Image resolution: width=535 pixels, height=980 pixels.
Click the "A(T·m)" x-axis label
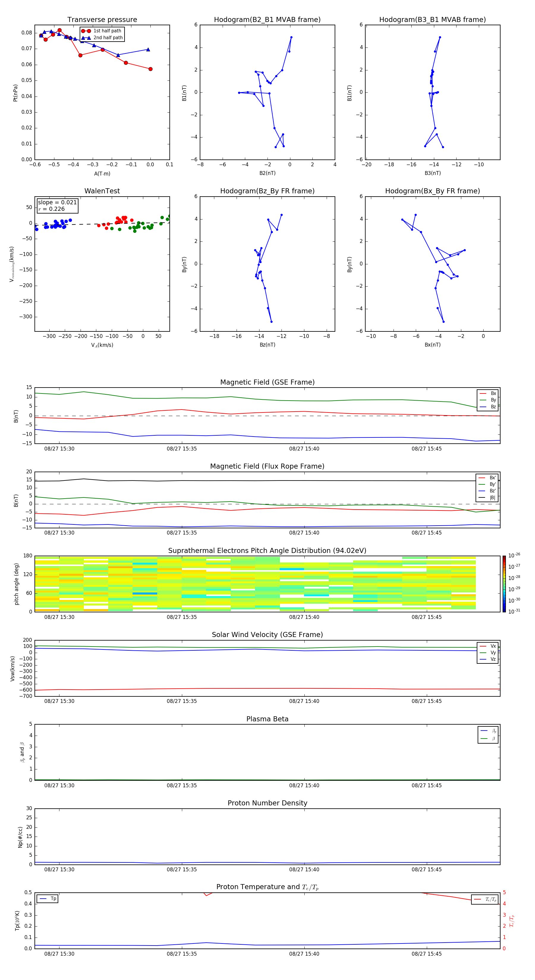[102, 173]
